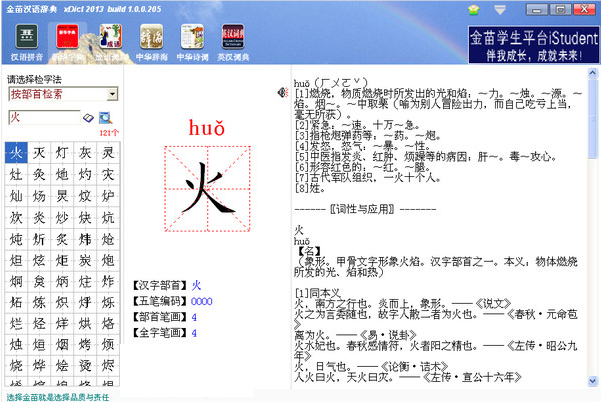Click the red huǒ pinyin above the character
This screenshot has width=601, height=402.
207,128
